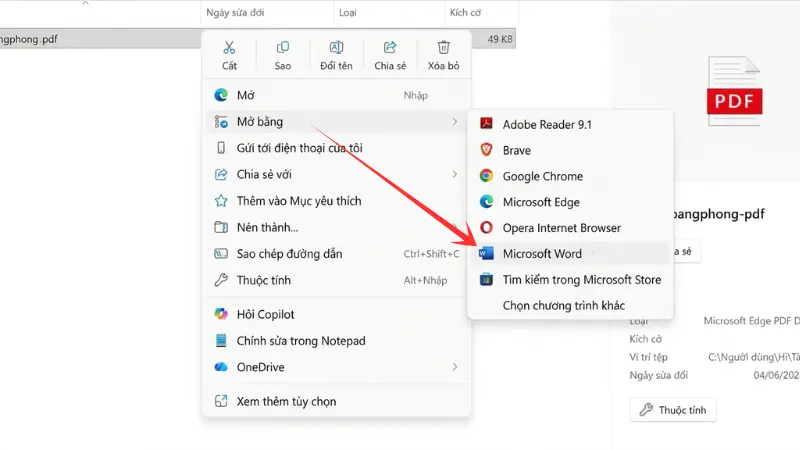
Task: Select Xem thêm tùy chọn
Action: (336, 401)
